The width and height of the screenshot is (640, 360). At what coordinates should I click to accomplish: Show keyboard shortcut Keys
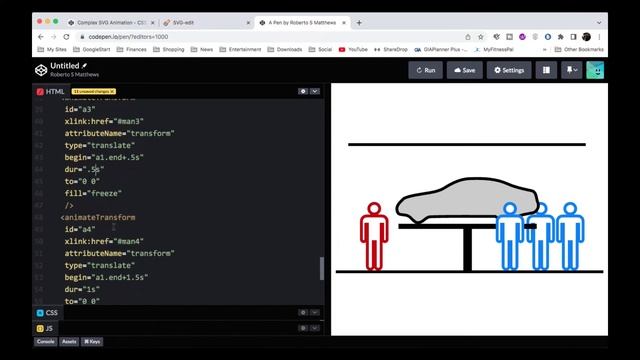pyautogui.click(x=92, y=342)
